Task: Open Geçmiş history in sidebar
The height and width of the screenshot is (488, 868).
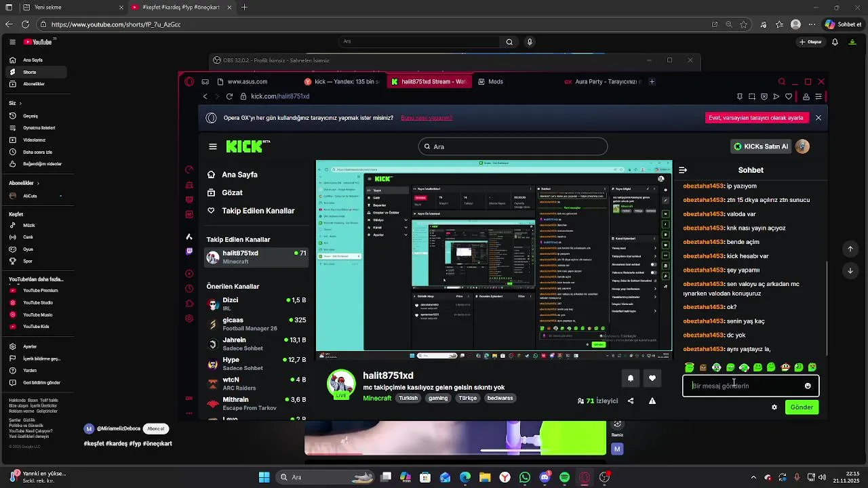Action: point(37,116)
